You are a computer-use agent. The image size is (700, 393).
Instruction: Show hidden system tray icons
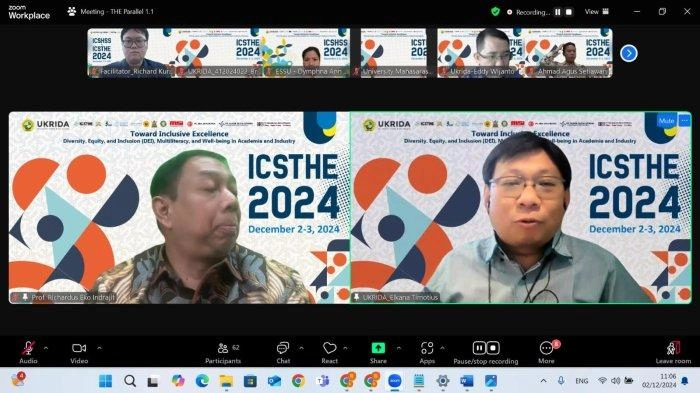pyautogui.click(x=543, y=381)
